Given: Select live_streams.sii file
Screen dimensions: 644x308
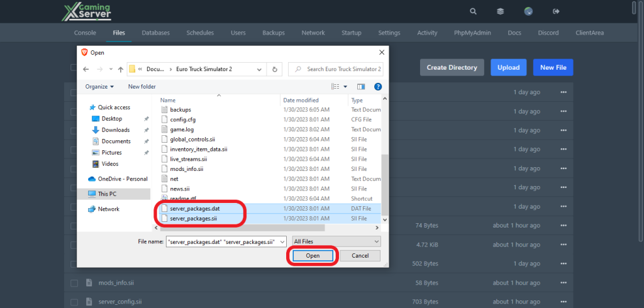Looking at the screenshot, I should pyautogui.click(x=188, y=159).
